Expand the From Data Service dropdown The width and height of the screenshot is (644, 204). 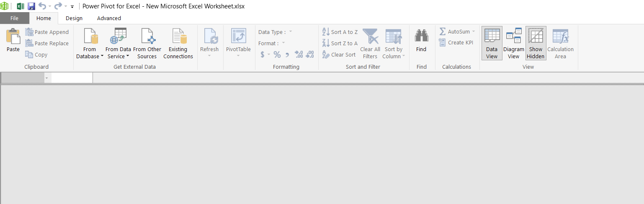click(x=118, y=57)
